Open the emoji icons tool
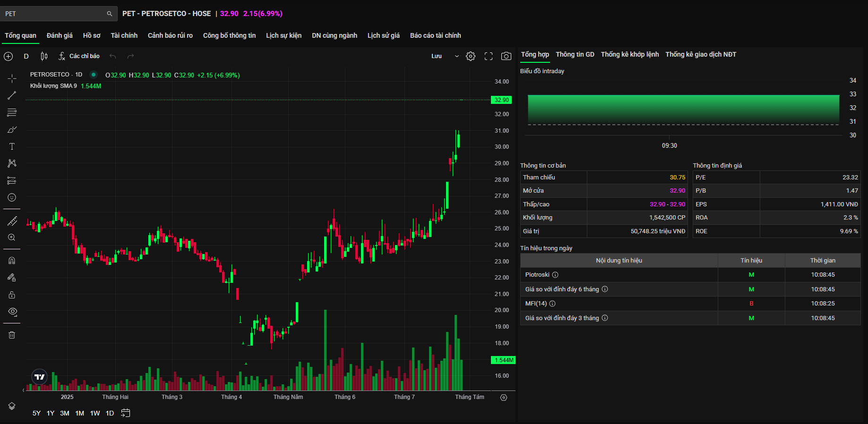Viewport: 868px width, 424px height. [x=12, y=197]
